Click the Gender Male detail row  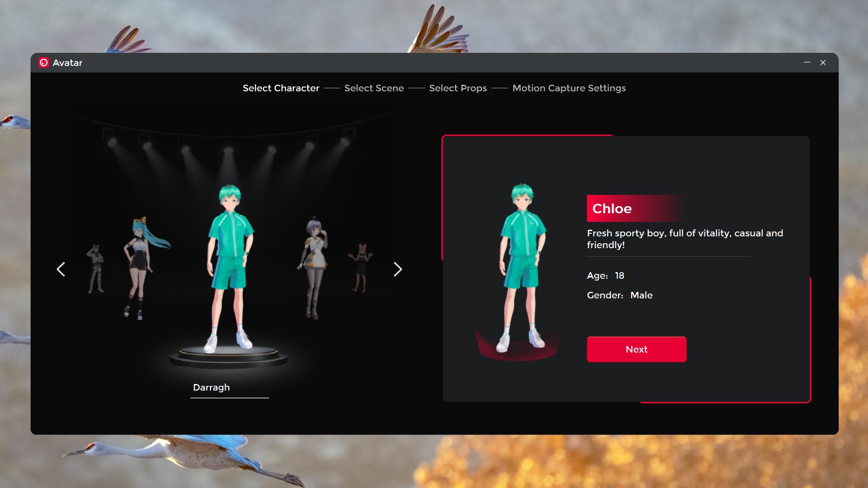tap(620, 295)
